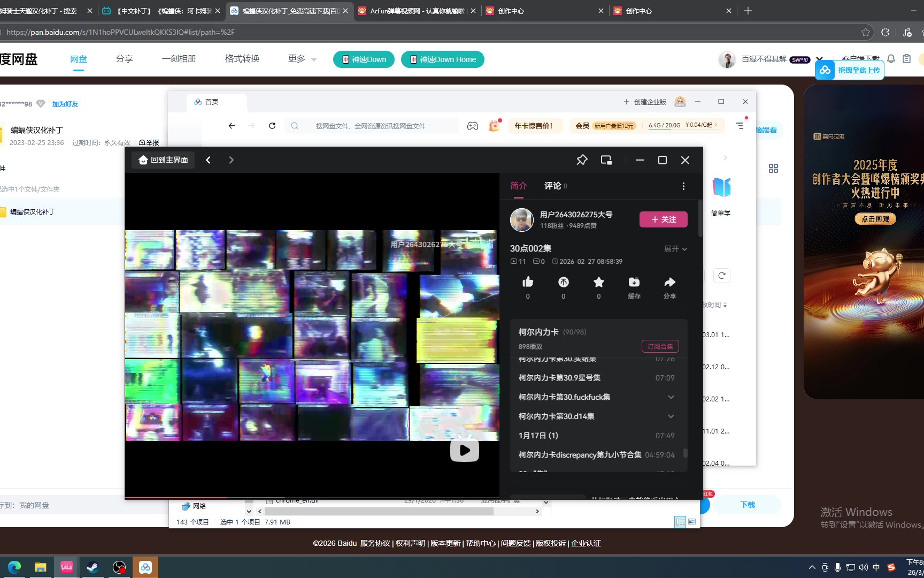This screenshot has height=578, width=924.
Task: Subscribe to collection via 订阅合集
Action: coord(660,346)
